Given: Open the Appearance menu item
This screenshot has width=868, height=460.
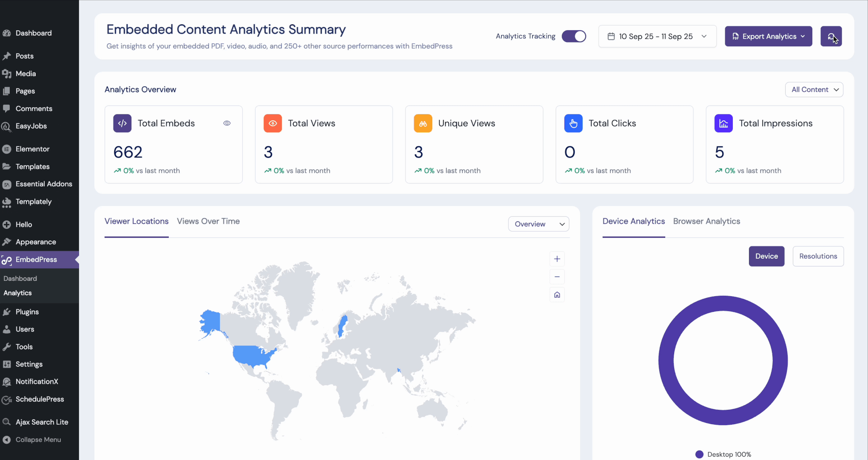Looking at the screenshot, I should (x=39, y=242).
